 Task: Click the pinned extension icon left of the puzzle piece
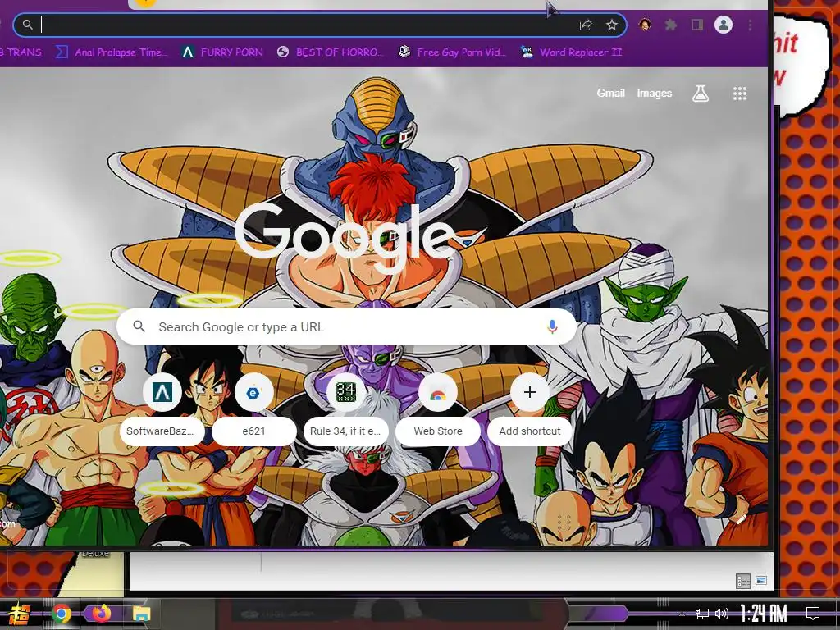pos(645,25)
